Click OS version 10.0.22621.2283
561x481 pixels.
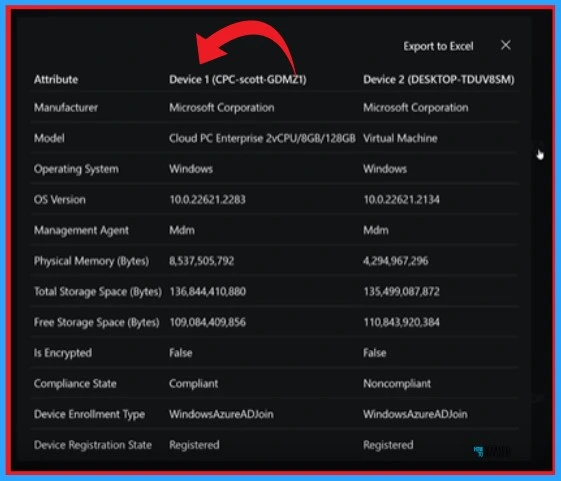click(207, 199)
